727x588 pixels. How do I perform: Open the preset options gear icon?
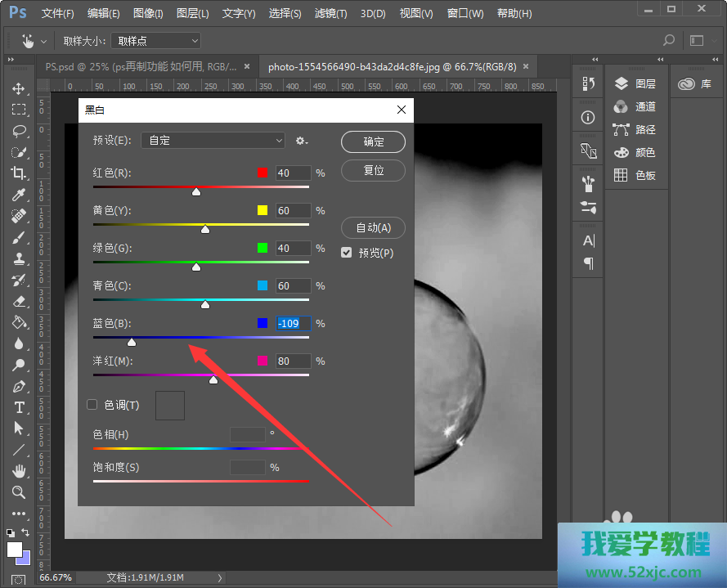(301, 141)
